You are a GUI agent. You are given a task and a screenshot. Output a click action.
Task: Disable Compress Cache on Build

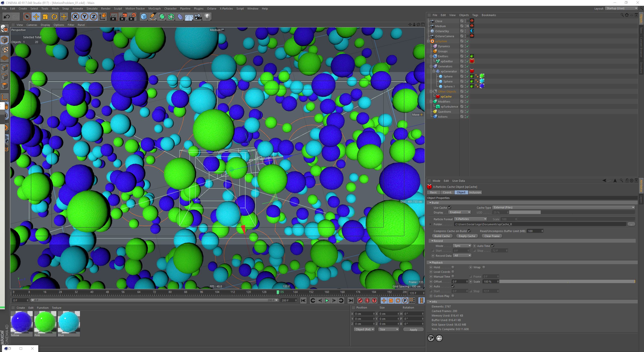pyautogui.click(x=469, y=231)
